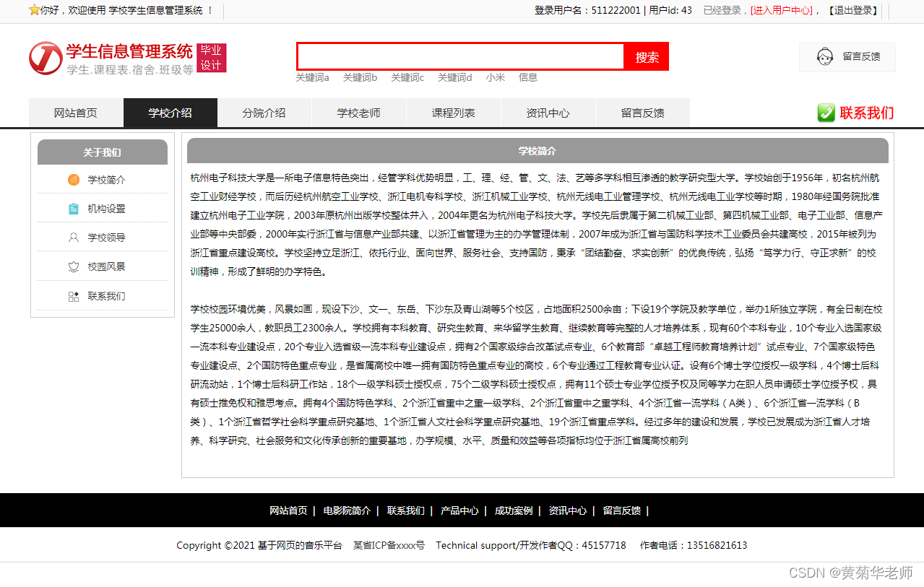The width and height of the screenshot is (924, 587).
Task: Click the orange icon next to 学校简介
Action: (74, 180)
